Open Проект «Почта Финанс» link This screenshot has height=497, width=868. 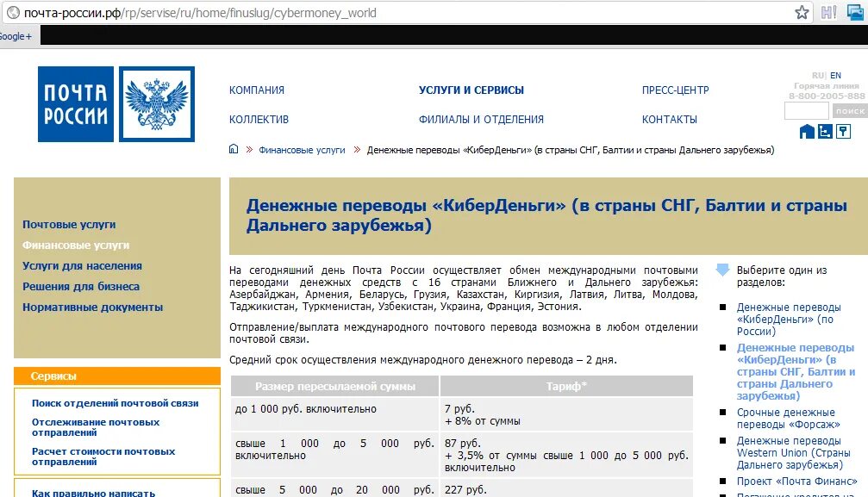point(796,481)
